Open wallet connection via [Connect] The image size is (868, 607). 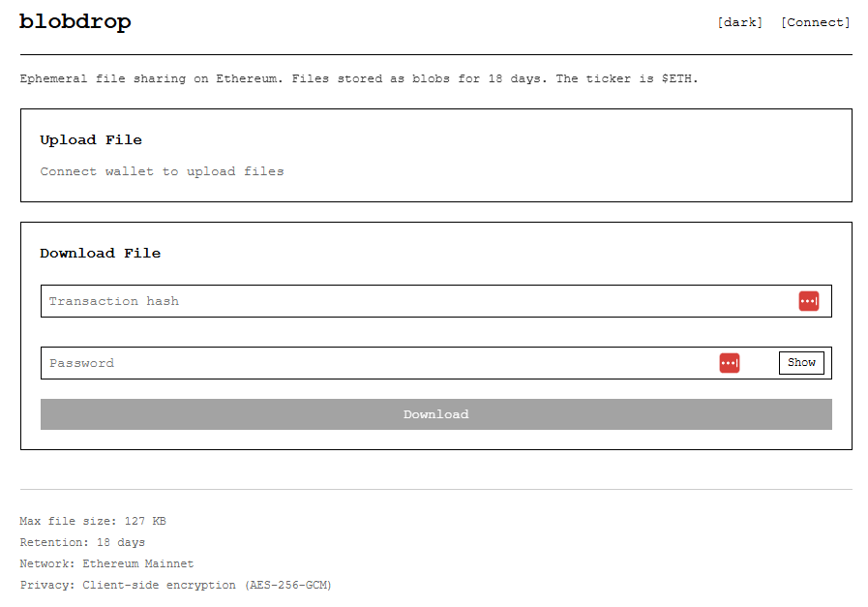(x=815, y=22)
